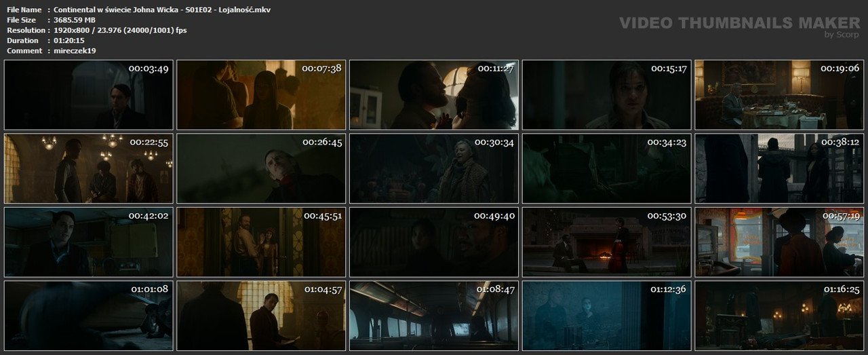868x355 pixels.
Task: Choose the thumbnail at 00:19:06
Action: click(779, 95)
